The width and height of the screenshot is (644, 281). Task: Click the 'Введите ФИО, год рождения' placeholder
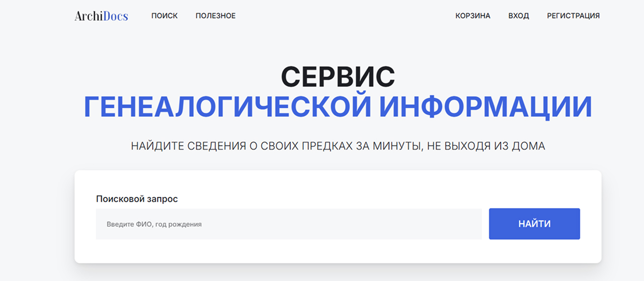pos(154,224)
